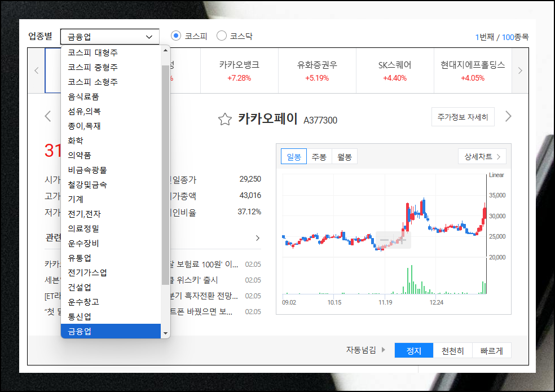Select 운수창고 sector option
Image resolution: width=555 pixels, height=392 pixels.
pos(111,302)
